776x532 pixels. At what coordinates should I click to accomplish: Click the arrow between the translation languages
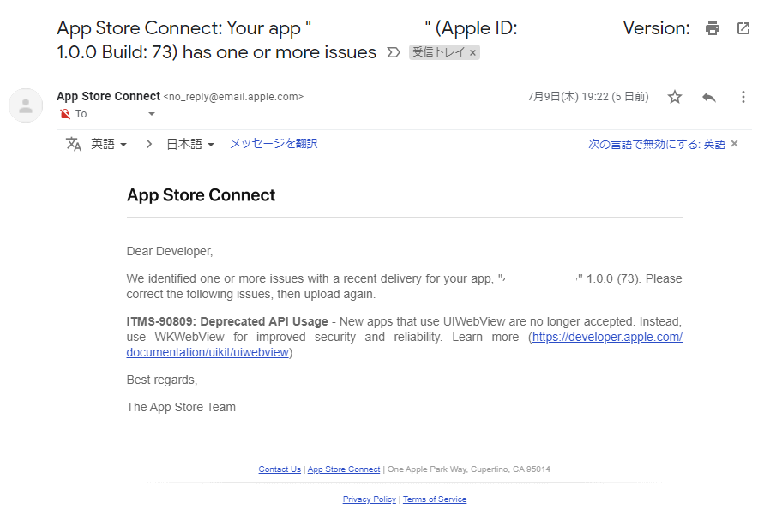148,144
